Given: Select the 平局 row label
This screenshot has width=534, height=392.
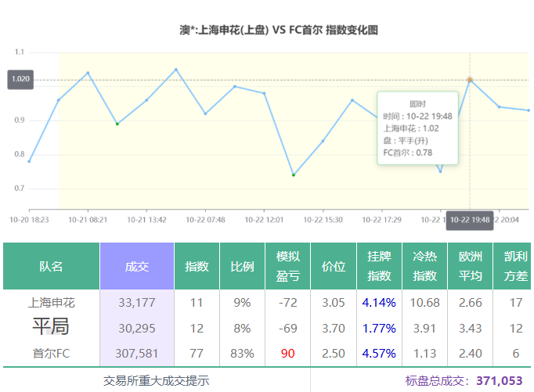Looking at the screenshot, I should coord(52,327).
